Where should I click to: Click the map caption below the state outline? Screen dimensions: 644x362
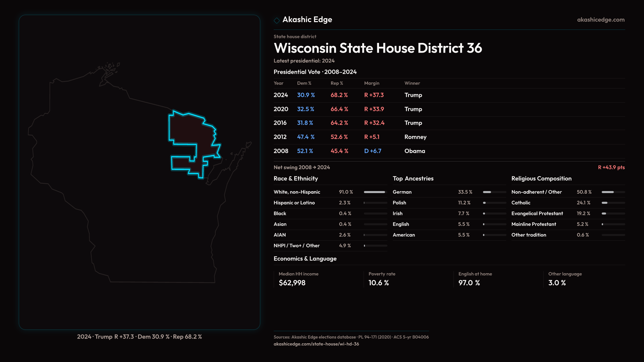point(139,337)
